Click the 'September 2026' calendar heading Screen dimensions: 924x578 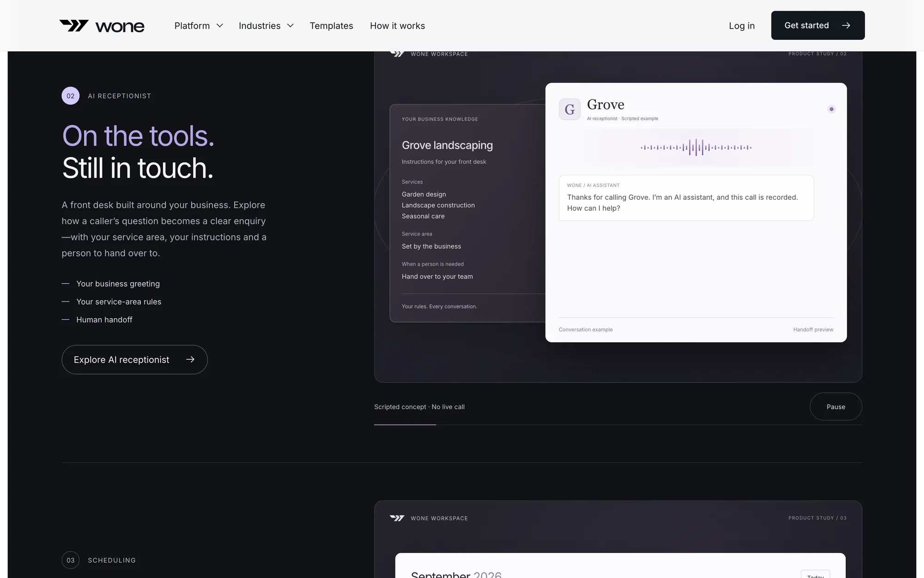(x=456, y=574)
